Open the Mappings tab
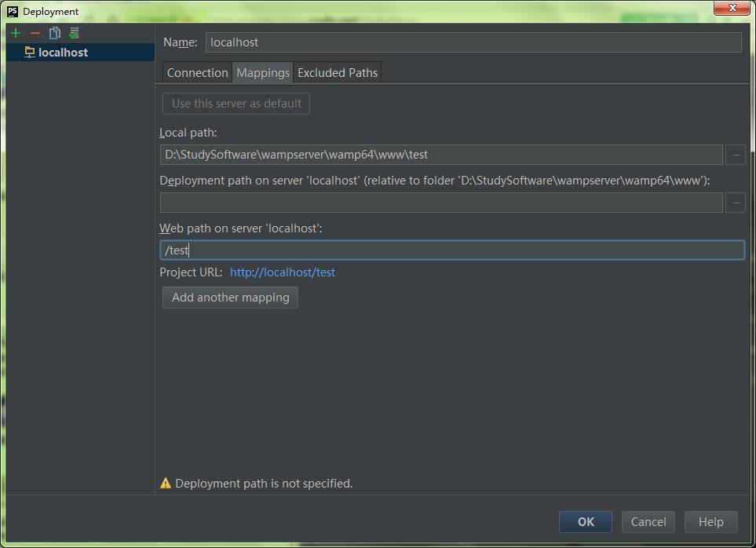 (x=263, y=72)
